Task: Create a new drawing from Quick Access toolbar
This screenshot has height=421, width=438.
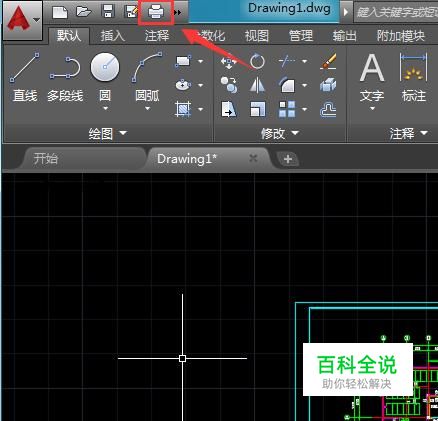Action: [60, 12]
